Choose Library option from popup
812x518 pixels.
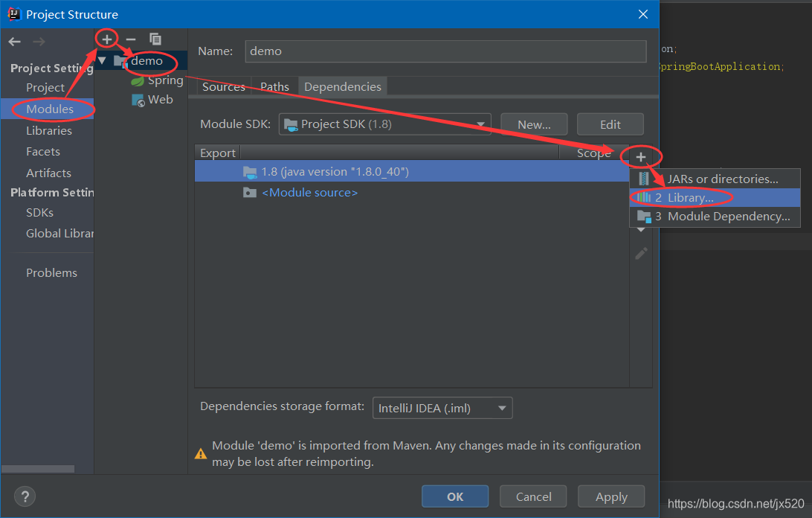[x=715, y=197]
